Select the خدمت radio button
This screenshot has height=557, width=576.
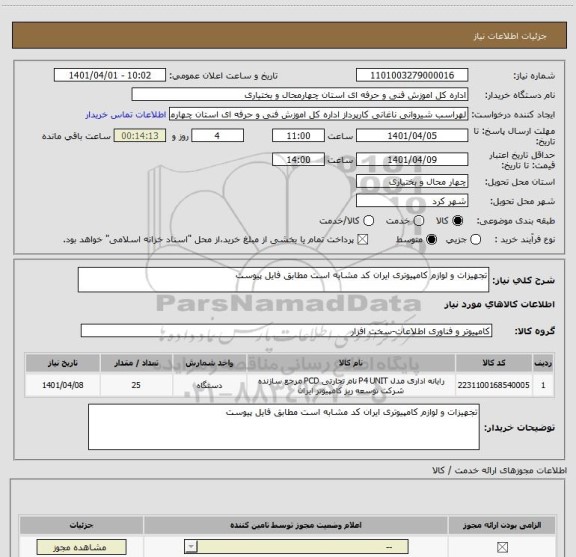click(x=419, y=220)
